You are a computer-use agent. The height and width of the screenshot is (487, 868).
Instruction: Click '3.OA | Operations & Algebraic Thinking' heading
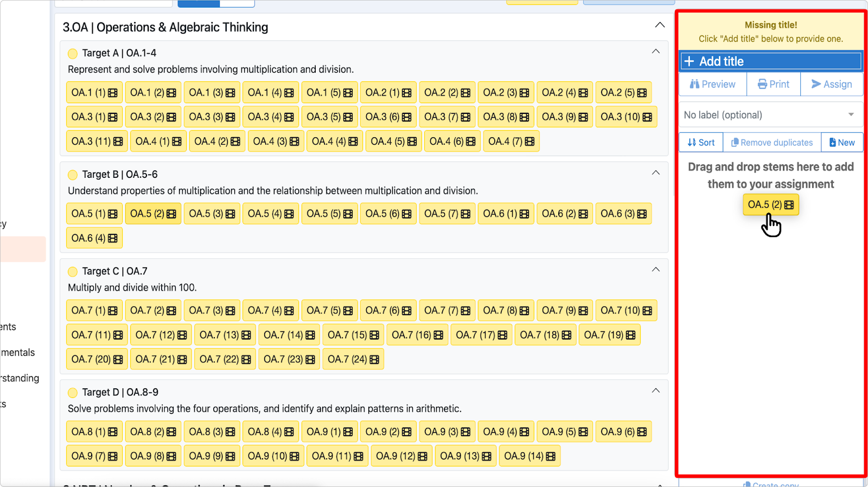pos(165,27)
